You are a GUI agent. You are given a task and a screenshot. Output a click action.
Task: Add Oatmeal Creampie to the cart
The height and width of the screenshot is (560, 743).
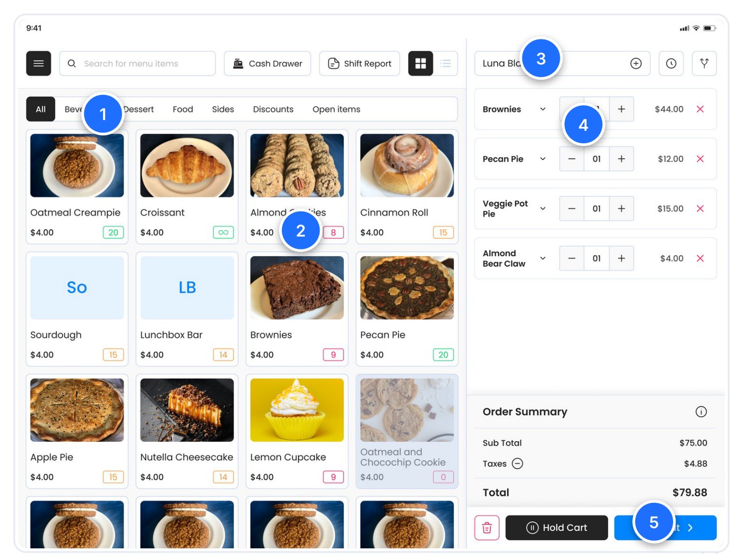tap(77, 187)
